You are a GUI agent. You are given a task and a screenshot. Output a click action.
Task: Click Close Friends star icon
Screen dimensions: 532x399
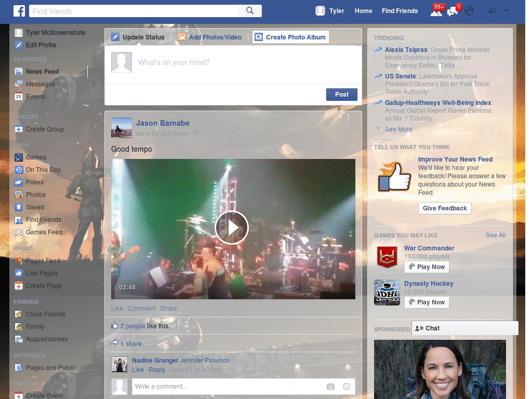19,314
